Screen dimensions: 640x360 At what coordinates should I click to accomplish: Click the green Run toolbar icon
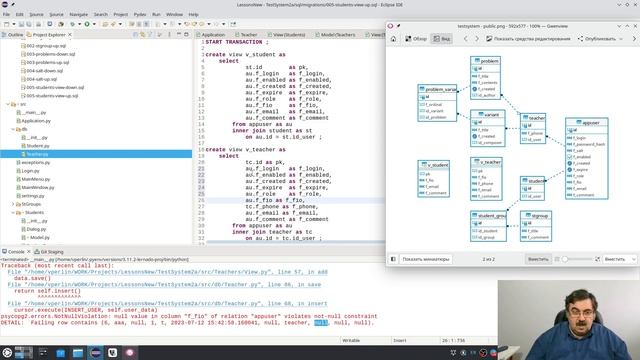[87, 24]
